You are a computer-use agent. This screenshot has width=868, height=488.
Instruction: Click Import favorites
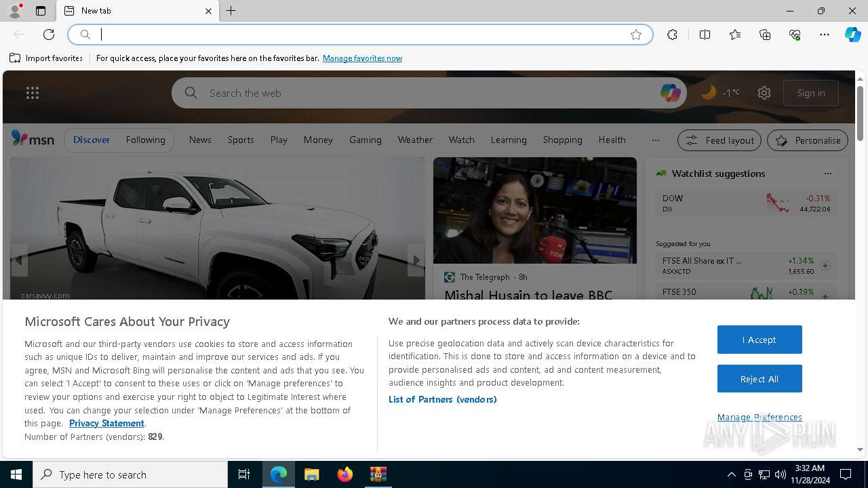pyautogui.click(x=46, y=58)
